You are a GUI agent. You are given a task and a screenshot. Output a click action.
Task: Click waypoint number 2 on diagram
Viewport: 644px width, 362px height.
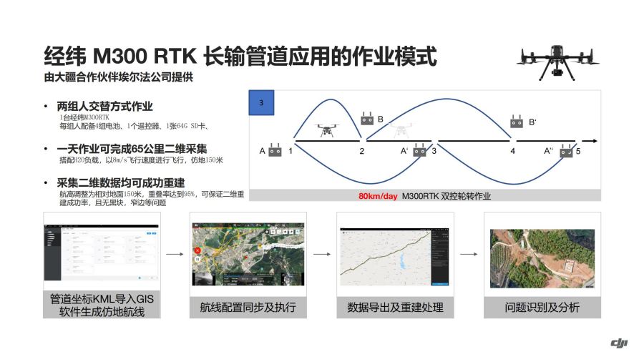click(x=362, y=151)
